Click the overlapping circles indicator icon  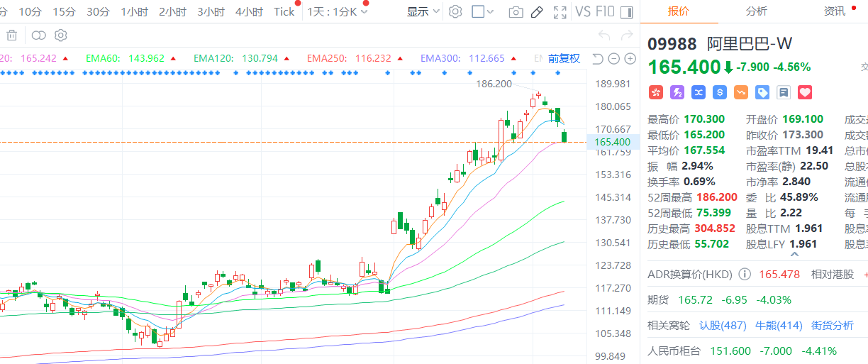(38, 35)
